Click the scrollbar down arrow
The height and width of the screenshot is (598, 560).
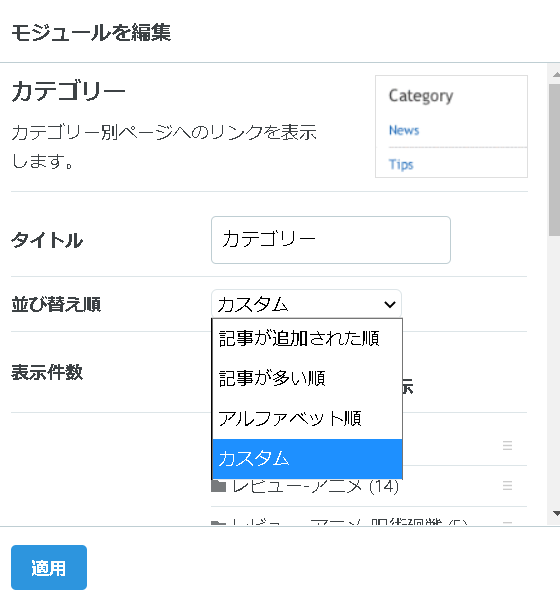(x=556, y=514)
